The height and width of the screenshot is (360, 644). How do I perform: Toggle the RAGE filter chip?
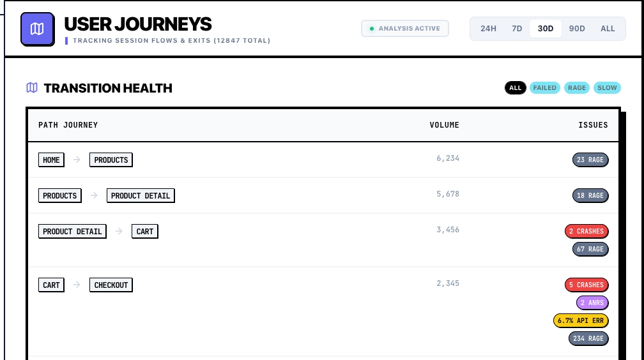point(577,88)
